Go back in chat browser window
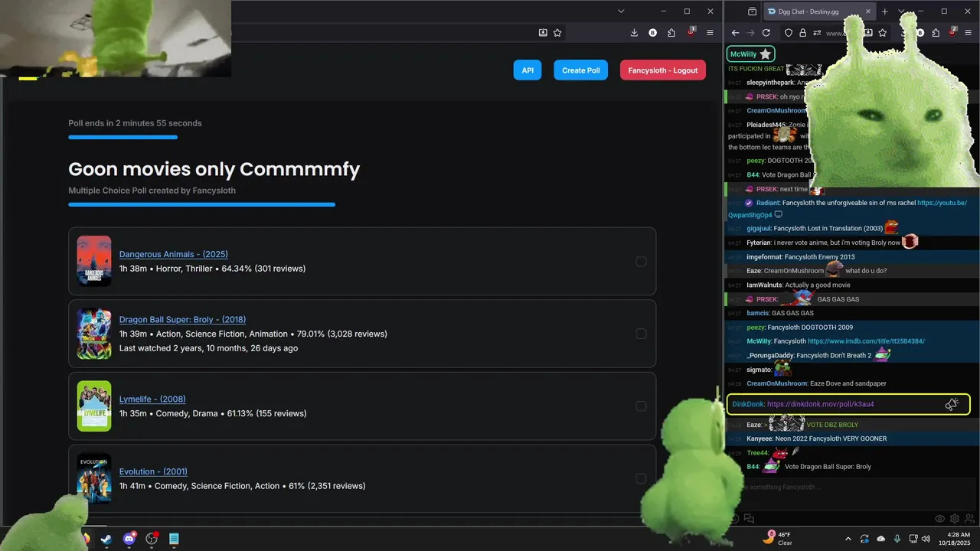The height and width of the screenshot is (551, 980). tap(736, 33)
